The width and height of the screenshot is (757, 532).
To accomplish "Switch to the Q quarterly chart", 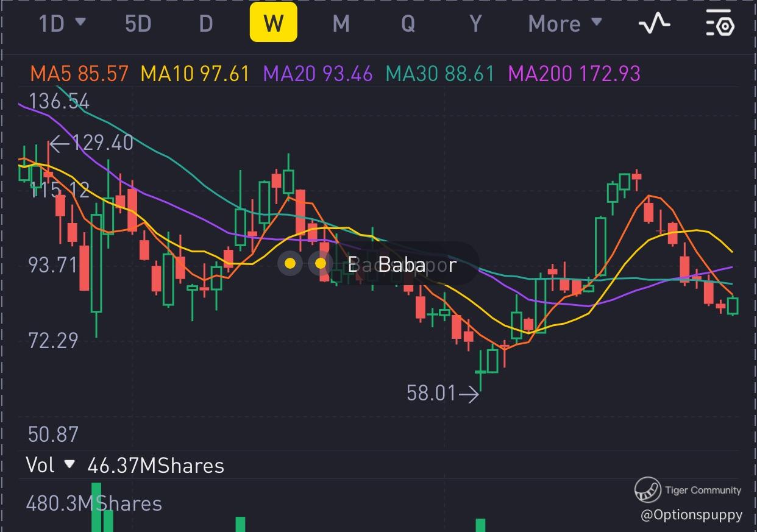I will pos(408,24).
